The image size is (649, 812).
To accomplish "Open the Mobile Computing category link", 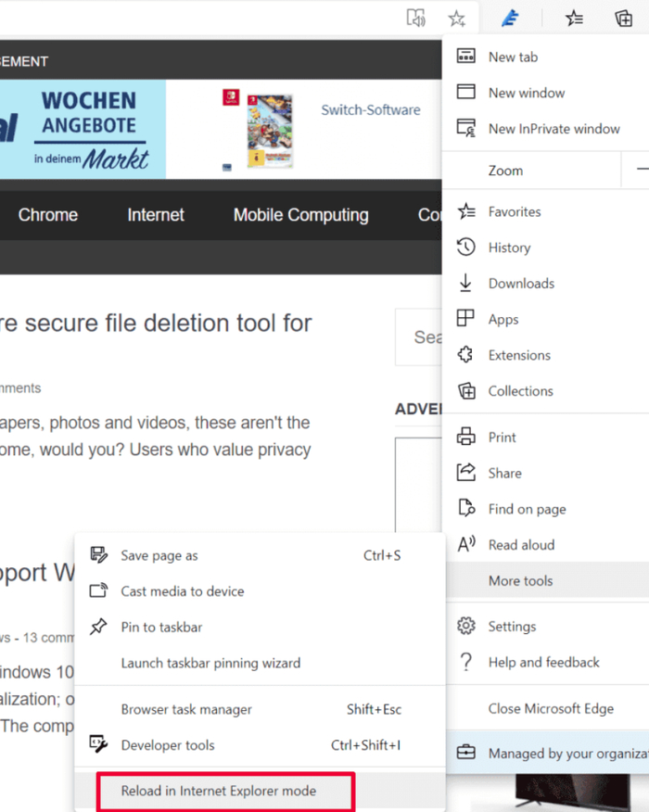I will 300,215.
